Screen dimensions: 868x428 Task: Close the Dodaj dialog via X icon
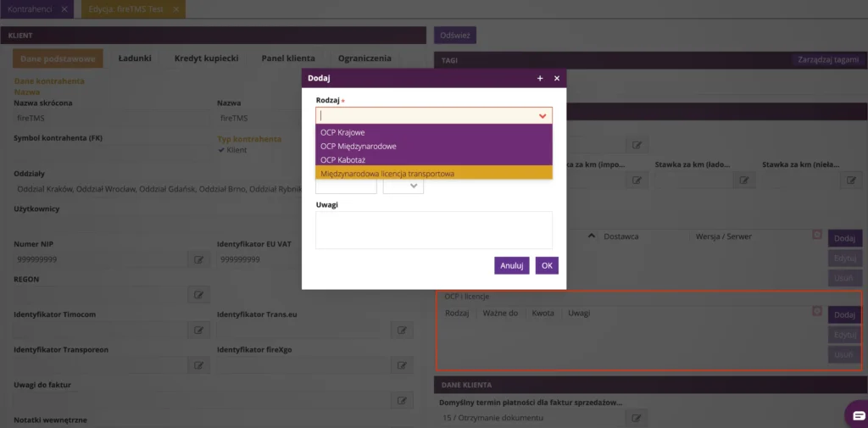[x=557, y=79]
